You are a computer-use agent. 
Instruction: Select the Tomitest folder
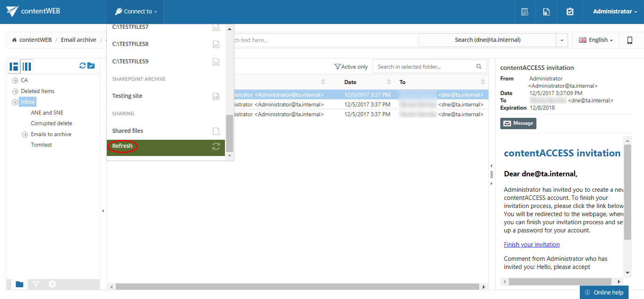tap(41, 145)
